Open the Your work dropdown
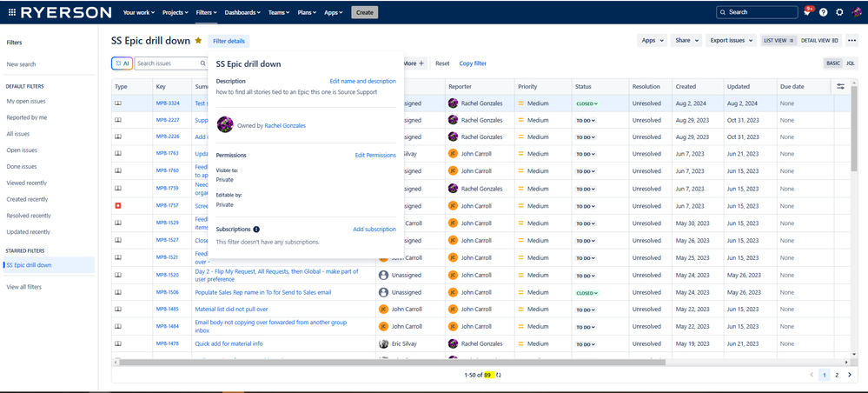 point(138,12)
